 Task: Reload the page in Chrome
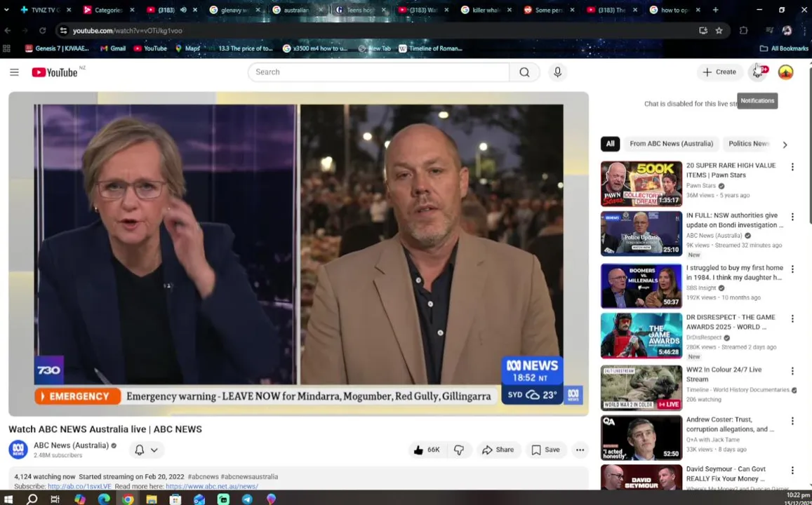(x=43, y=31)
